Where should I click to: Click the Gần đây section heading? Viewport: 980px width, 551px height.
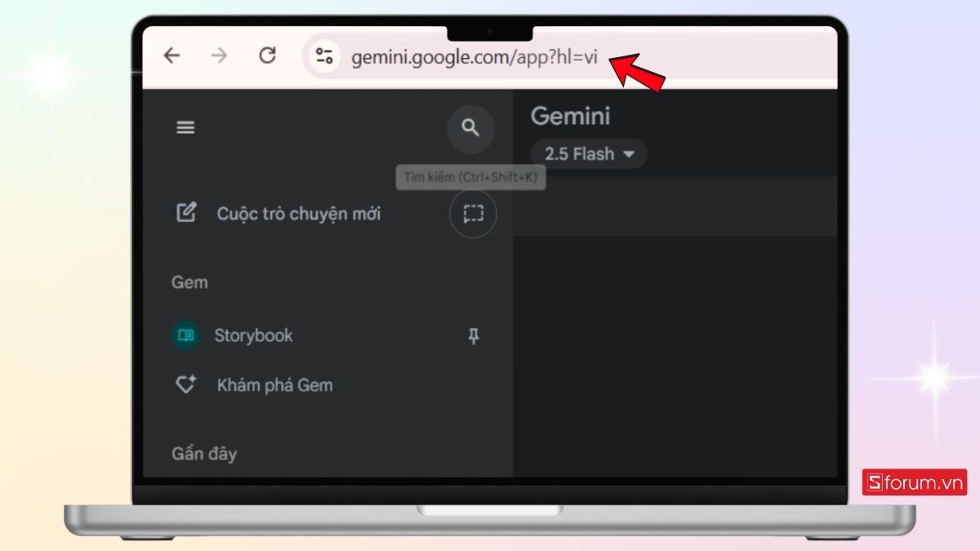204,454
